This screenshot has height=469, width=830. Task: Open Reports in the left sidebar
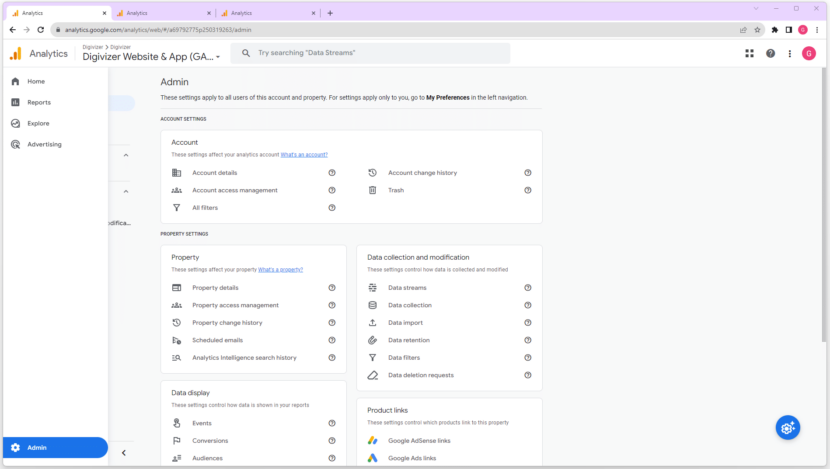tap(39, 102)
